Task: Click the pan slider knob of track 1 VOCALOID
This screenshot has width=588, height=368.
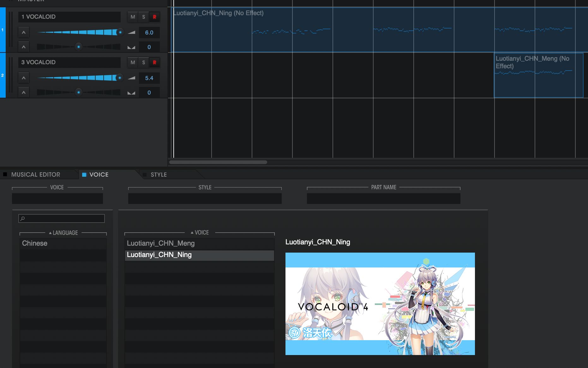Action: [x=79, y=47]
